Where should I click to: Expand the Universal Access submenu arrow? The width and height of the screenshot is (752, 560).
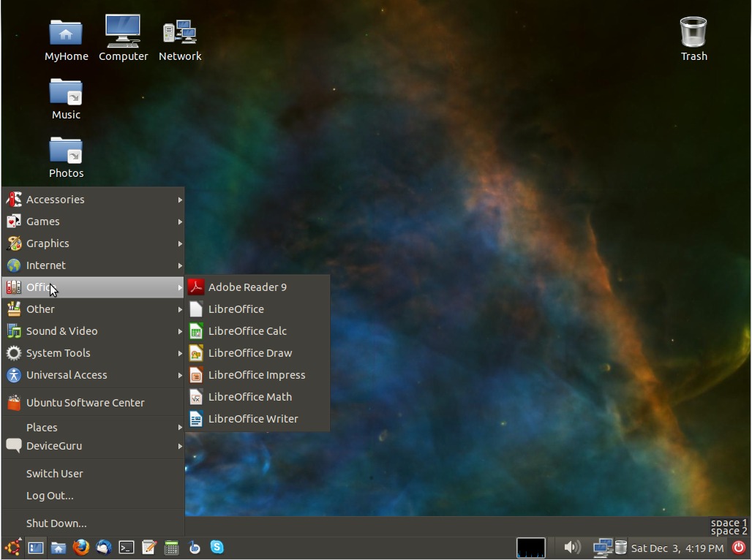click(180, 375)
